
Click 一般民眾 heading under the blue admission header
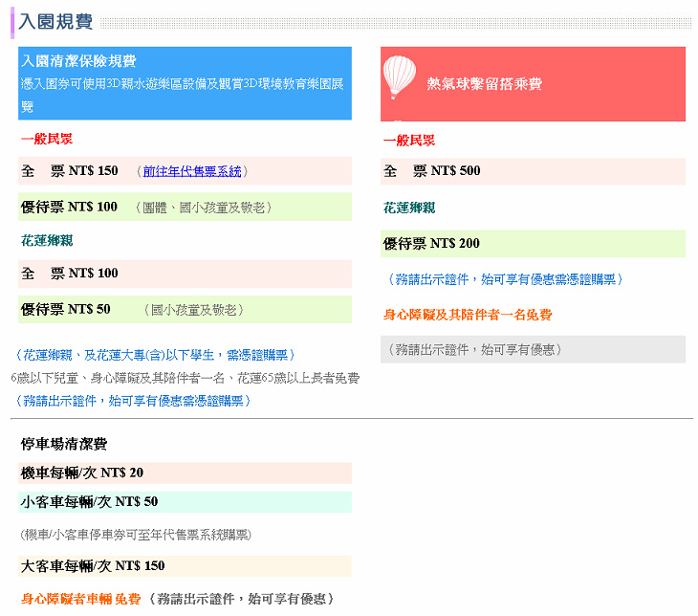click(47, 140)
